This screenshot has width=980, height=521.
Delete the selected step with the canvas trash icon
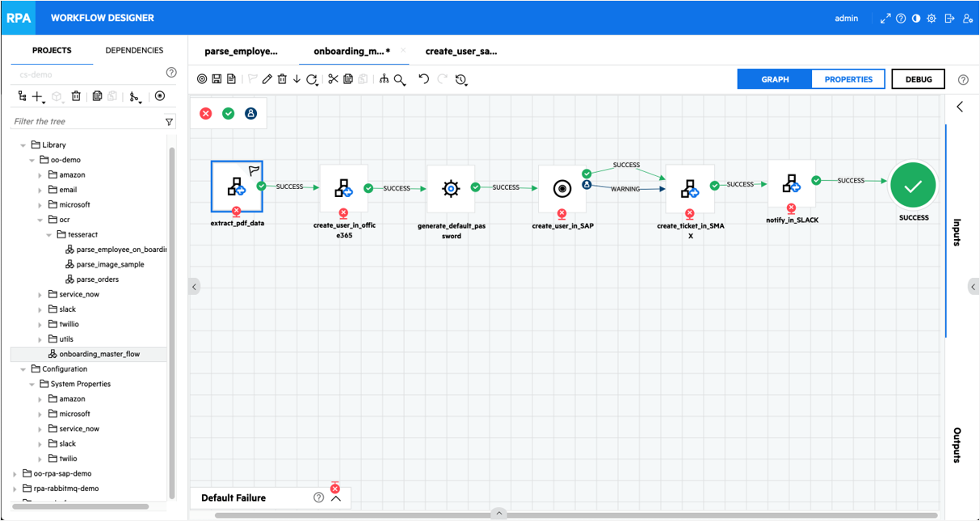(282, 79)
